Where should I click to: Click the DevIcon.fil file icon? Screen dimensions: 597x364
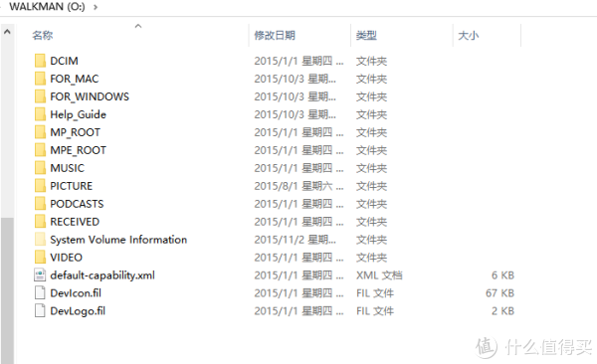click(40, 293)
